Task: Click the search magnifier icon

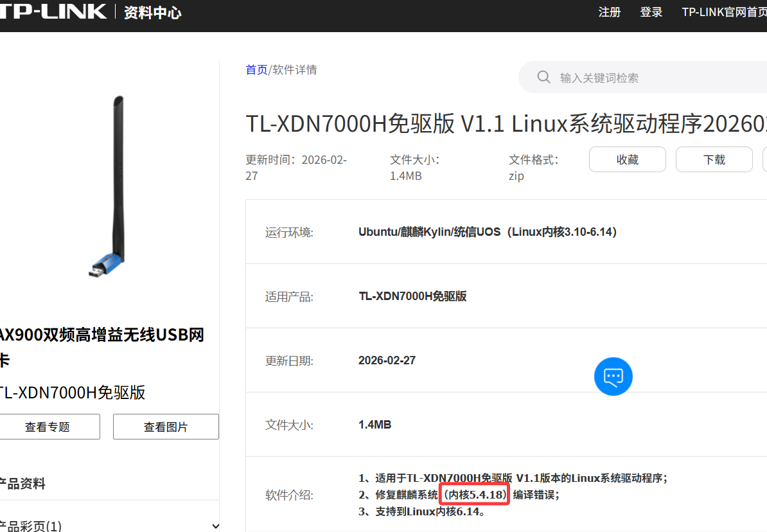Action: (543, 78)
